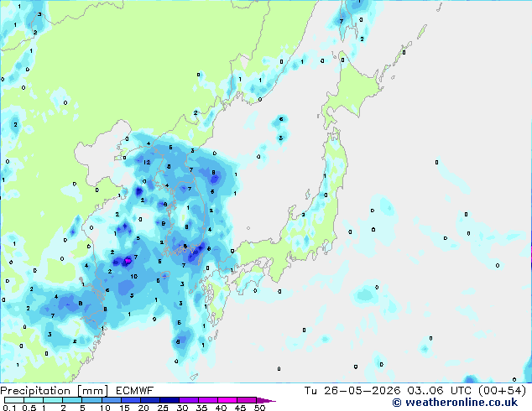Click the "(00+54)" forecast offset text

(x=502, y=391)
